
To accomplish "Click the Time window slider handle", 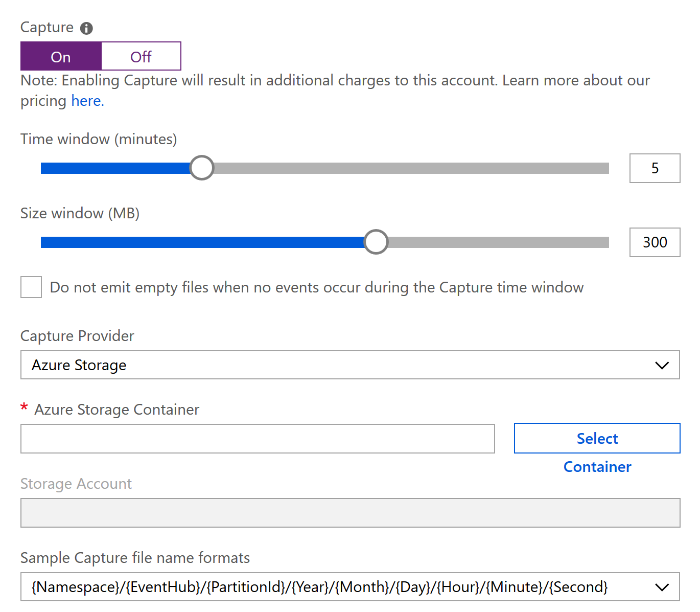I will point(202,168).
